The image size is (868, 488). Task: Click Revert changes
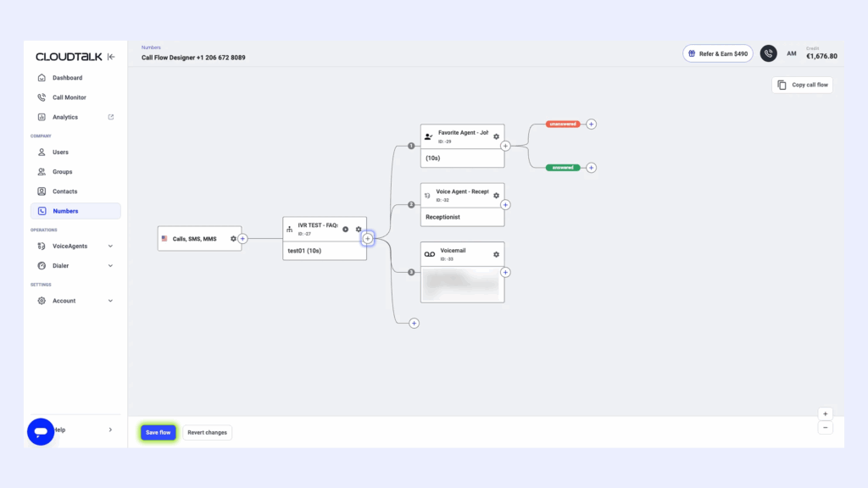click(x=207, y=432)
